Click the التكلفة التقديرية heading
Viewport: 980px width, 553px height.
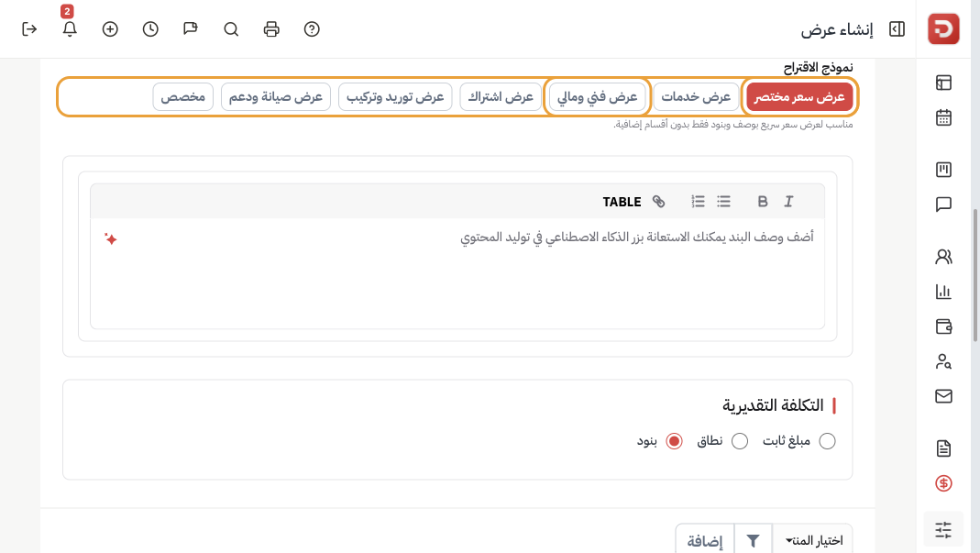773,405
